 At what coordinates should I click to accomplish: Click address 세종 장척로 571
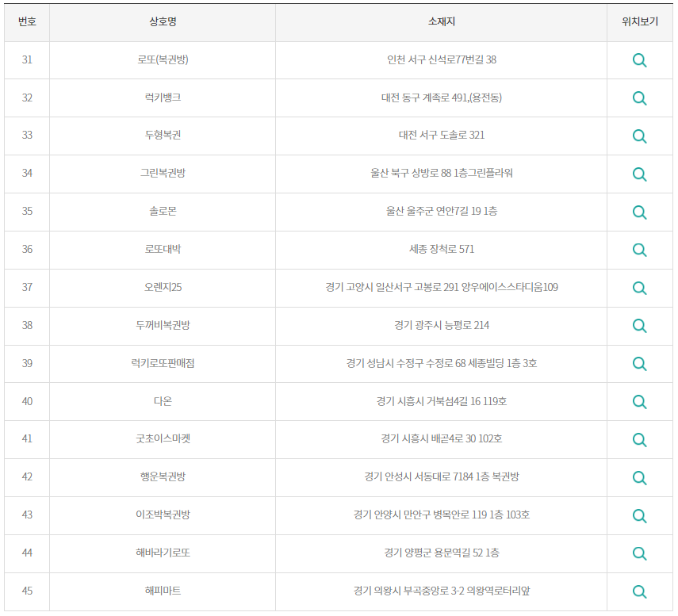(442, 250)
